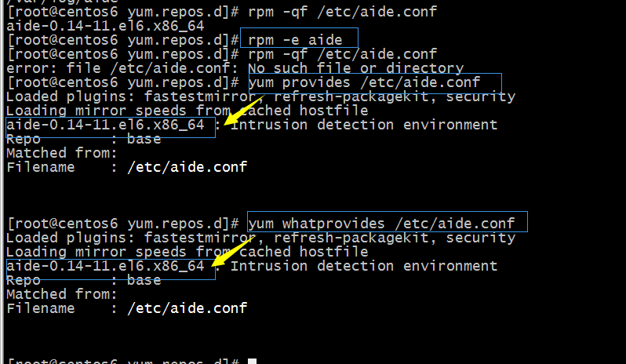Click the second 'Loading mirror speeds' line
Screen dimensions: 626x364
[187, 252]
